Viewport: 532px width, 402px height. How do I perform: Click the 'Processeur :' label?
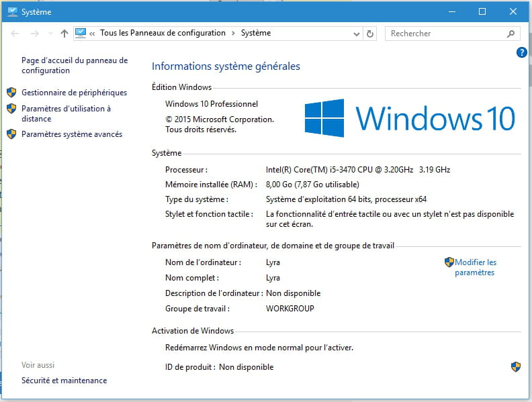186,170
